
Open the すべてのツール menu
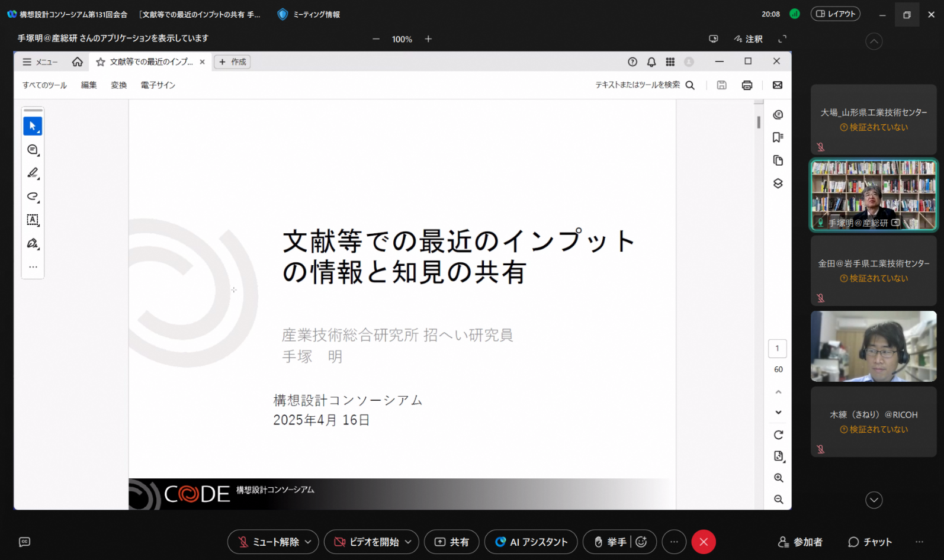coord(44,85)
